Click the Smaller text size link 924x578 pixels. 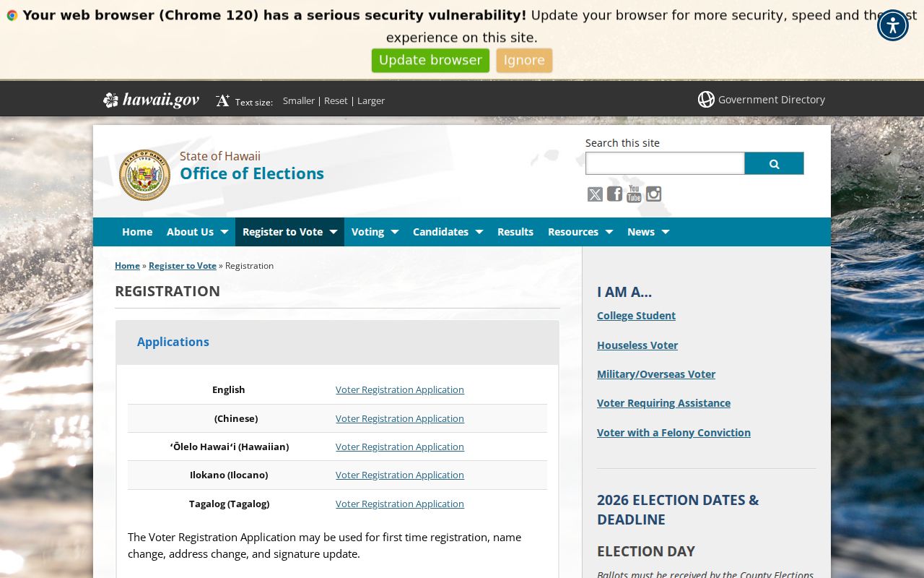299,100
